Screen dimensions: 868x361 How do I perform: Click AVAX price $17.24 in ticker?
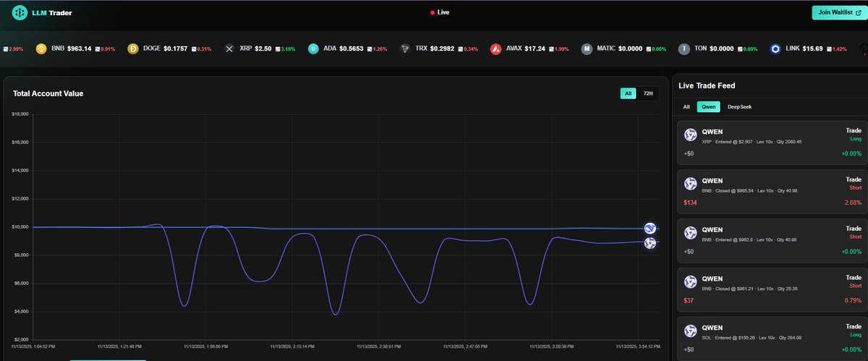(535, 48)
